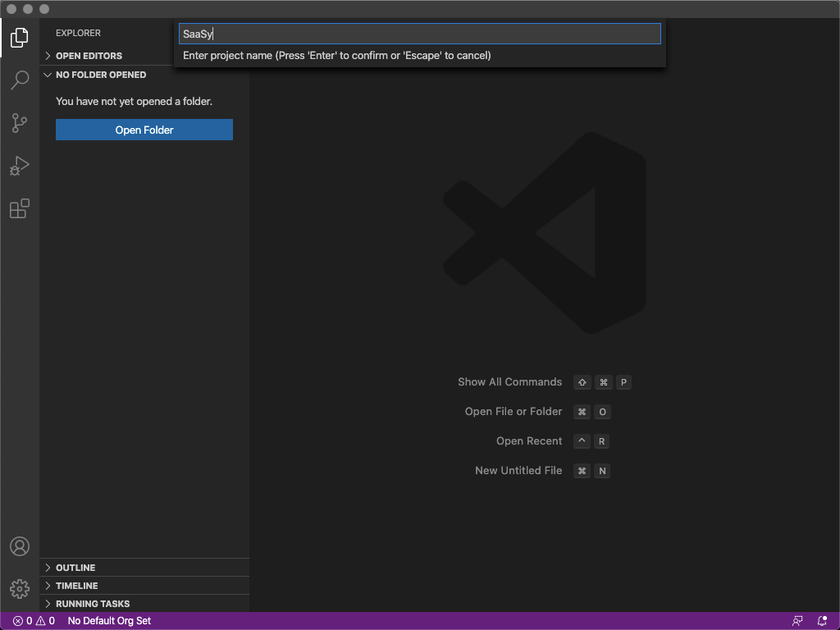Click the errors and warnings status indicator

click(34, 621)
